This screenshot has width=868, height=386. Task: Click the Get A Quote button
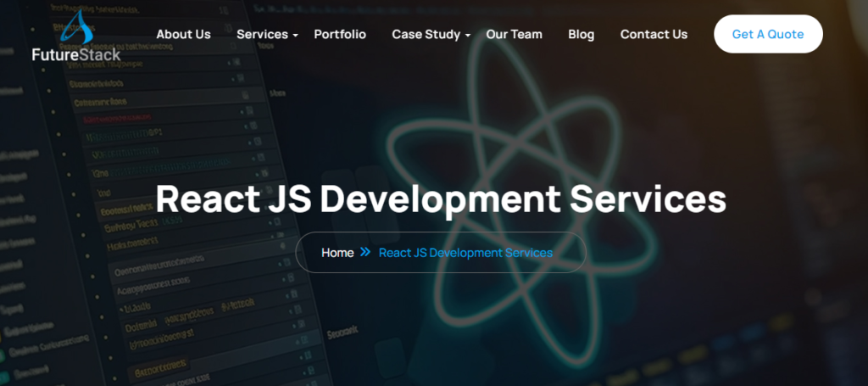768,34
